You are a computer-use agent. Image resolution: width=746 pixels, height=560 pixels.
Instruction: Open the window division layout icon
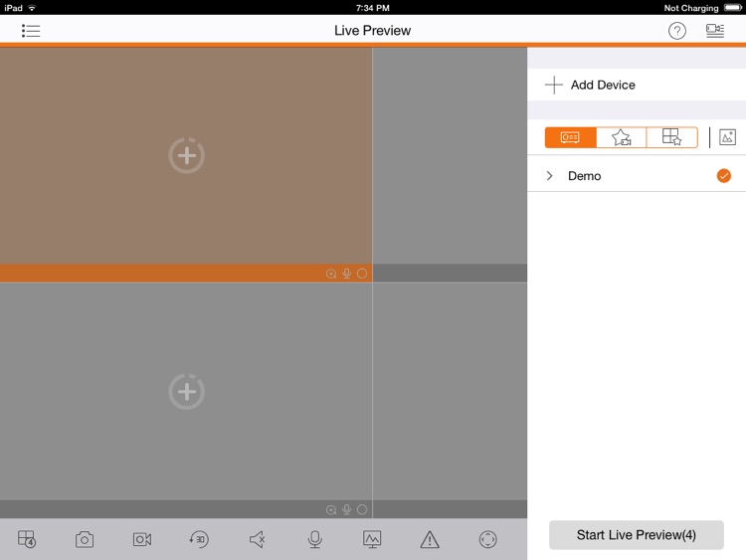27,539
